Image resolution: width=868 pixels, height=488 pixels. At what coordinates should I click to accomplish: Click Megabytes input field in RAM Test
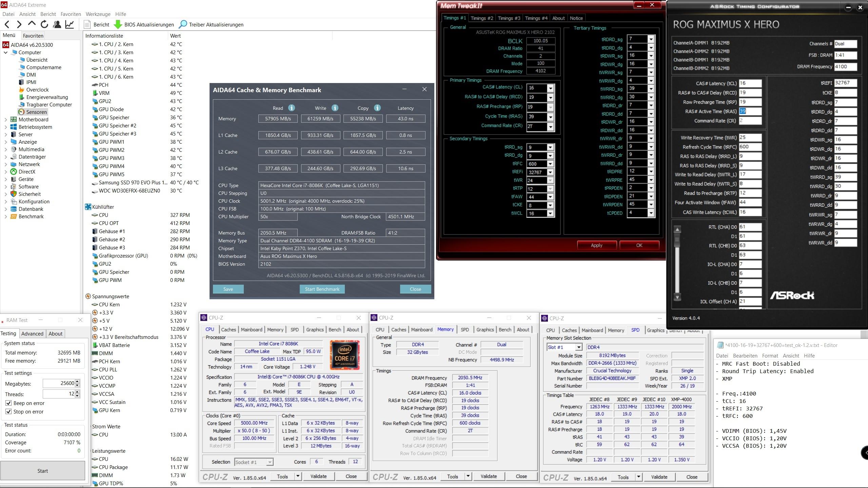tap(58, 383)
